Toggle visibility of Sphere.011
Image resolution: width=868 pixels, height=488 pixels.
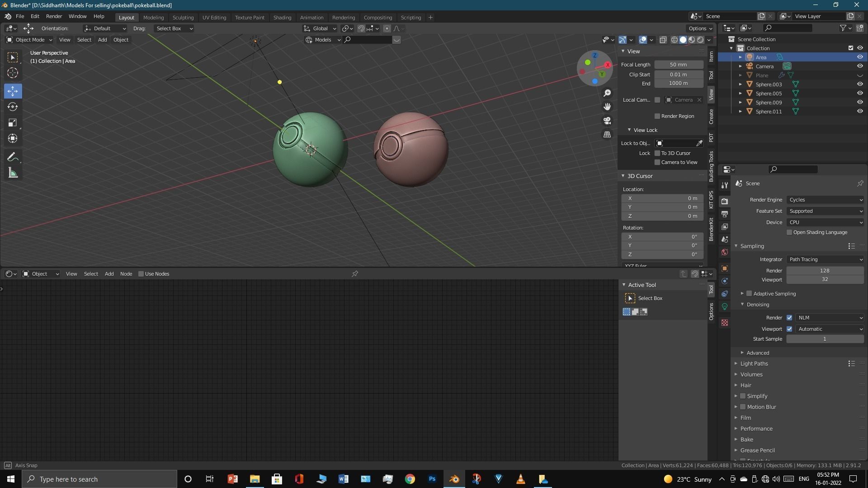tap(860, 112)
